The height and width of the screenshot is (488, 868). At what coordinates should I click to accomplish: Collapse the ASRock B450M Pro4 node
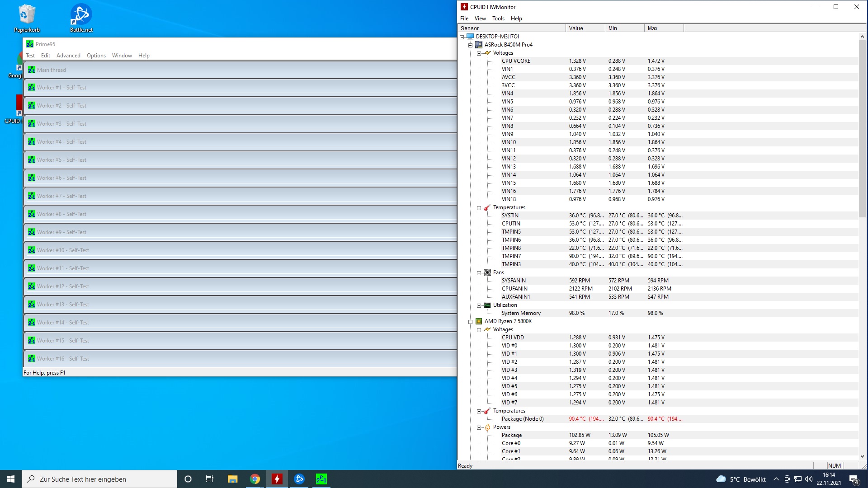470,45
